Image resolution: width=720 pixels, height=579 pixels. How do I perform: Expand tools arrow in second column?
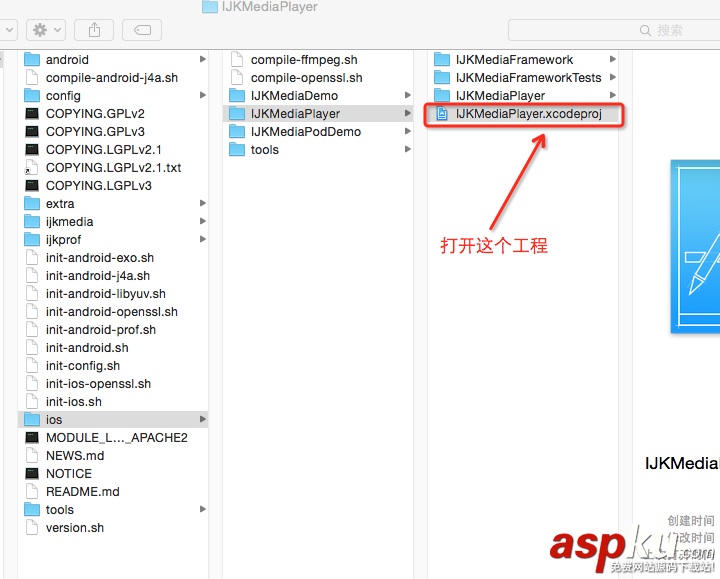pyautogui.click(x=407, y=149)
